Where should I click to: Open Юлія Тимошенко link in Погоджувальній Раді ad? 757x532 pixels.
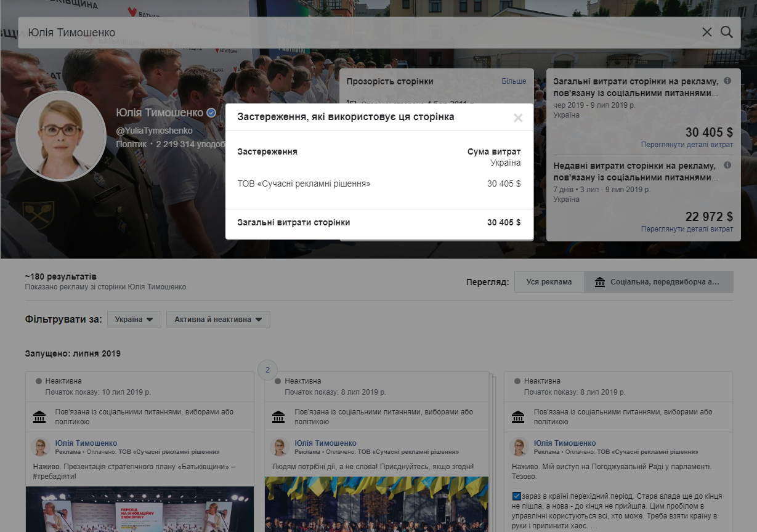[565, 443]
